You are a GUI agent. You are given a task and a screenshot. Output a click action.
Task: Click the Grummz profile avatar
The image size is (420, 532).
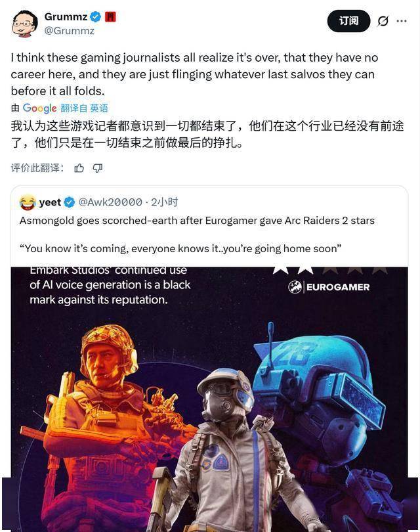24,24
